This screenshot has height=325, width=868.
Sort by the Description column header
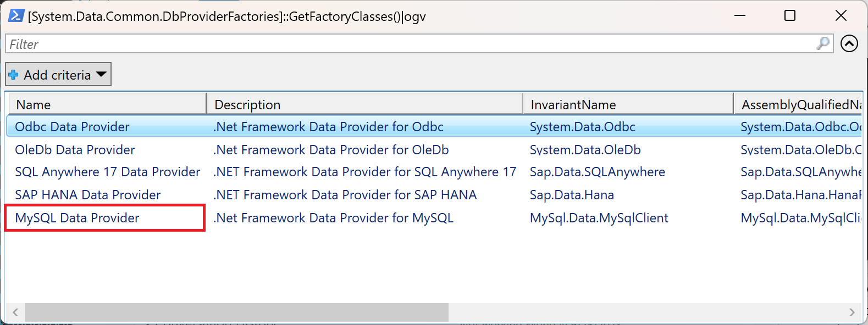click(x=364, y=104)
